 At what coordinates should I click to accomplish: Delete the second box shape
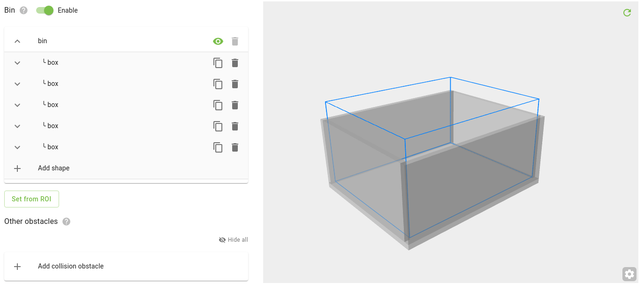click(235, 84)
